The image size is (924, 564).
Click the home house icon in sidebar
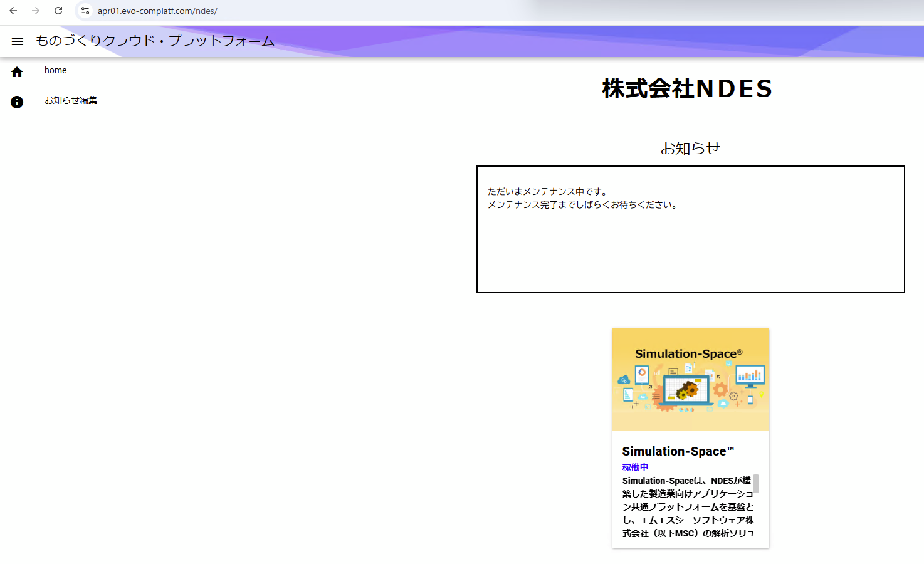coord(17,72)
